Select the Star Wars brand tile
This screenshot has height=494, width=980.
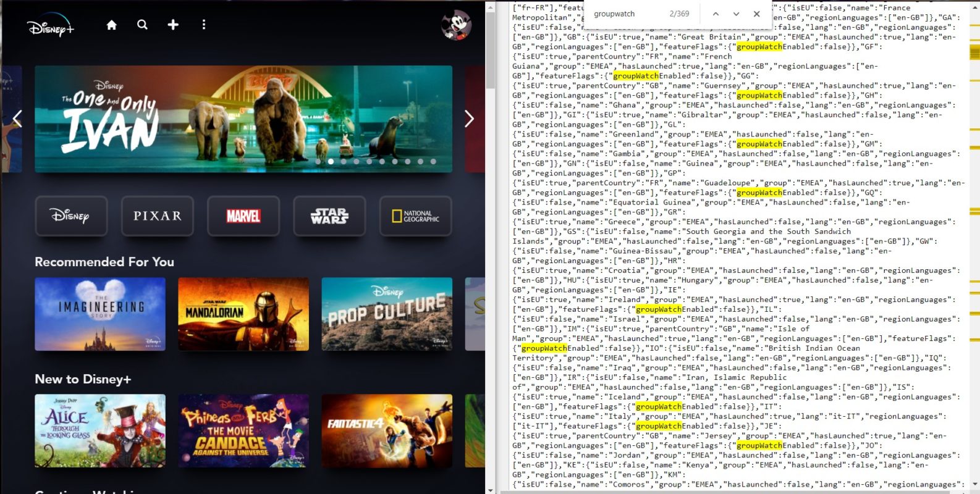329,216
